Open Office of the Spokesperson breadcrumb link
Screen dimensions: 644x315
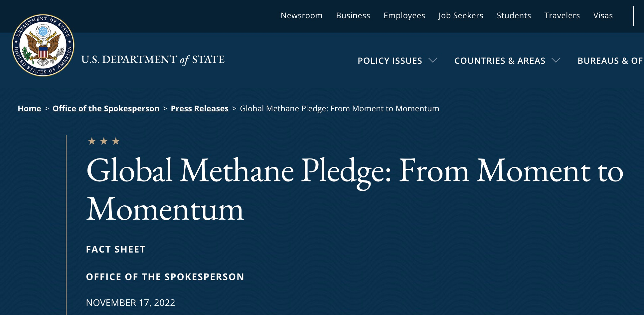click(x=106, y=108)
